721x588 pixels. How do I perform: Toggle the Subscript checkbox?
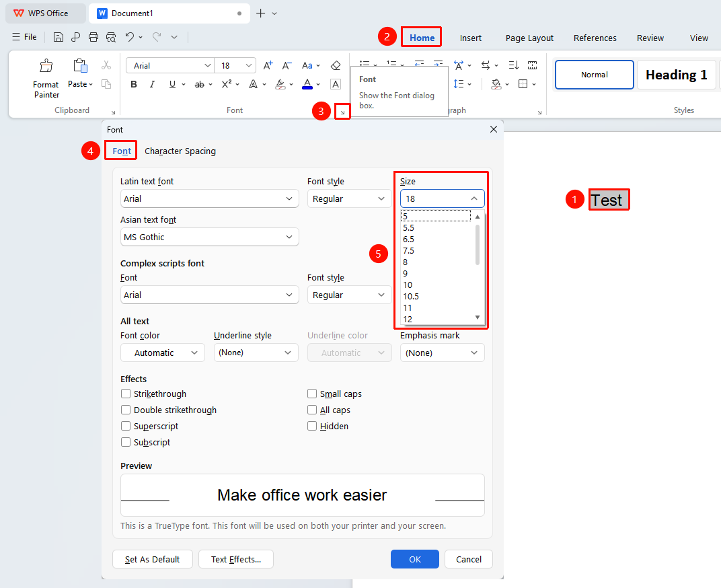[x=126, y=442]
